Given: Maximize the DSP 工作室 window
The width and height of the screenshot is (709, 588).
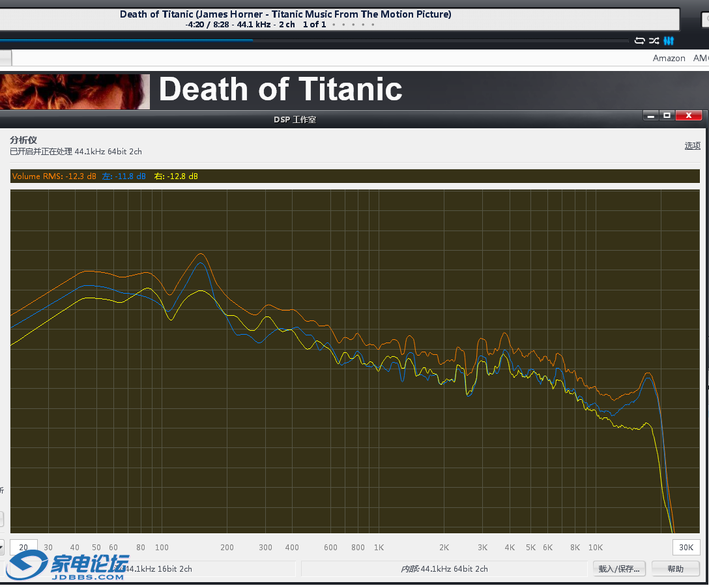Looking at the screenshot, I should pyautogui.click(x=667, y=115).
